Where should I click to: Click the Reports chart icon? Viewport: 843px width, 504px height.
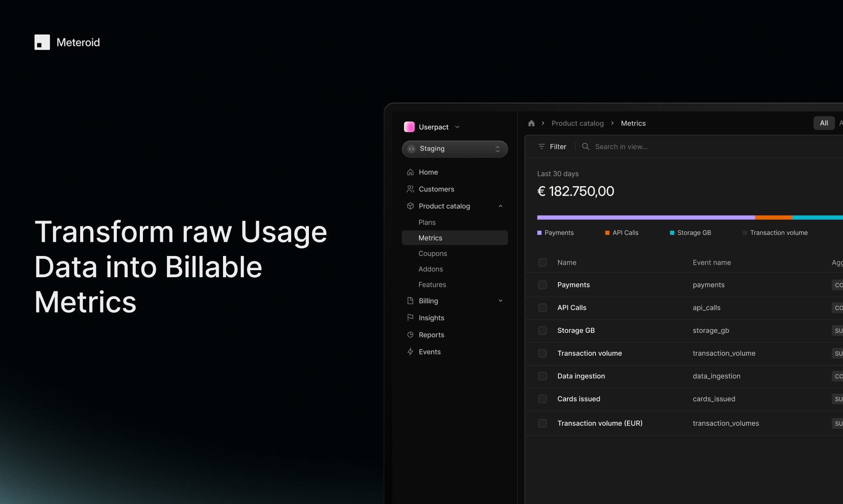(410, 335)
